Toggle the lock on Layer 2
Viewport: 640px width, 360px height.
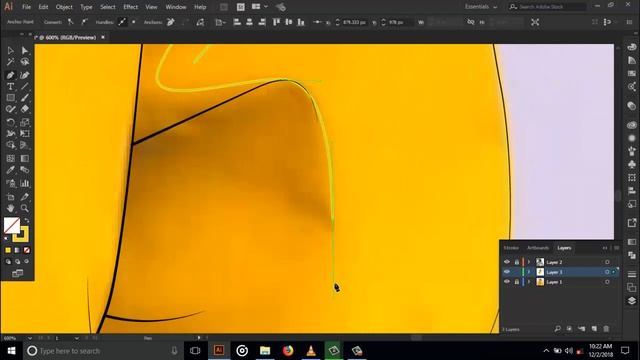(517, 262)
